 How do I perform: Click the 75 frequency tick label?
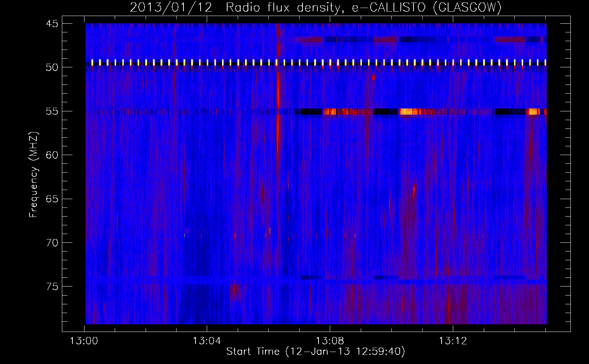coord(52,287)
